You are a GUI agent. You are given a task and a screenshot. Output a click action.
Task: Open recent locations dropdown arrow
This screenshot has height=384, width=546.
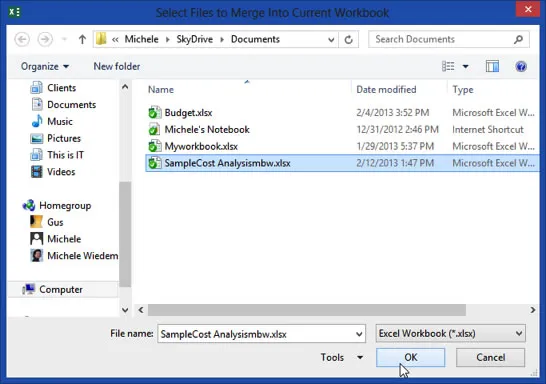[x=64, y=39]
